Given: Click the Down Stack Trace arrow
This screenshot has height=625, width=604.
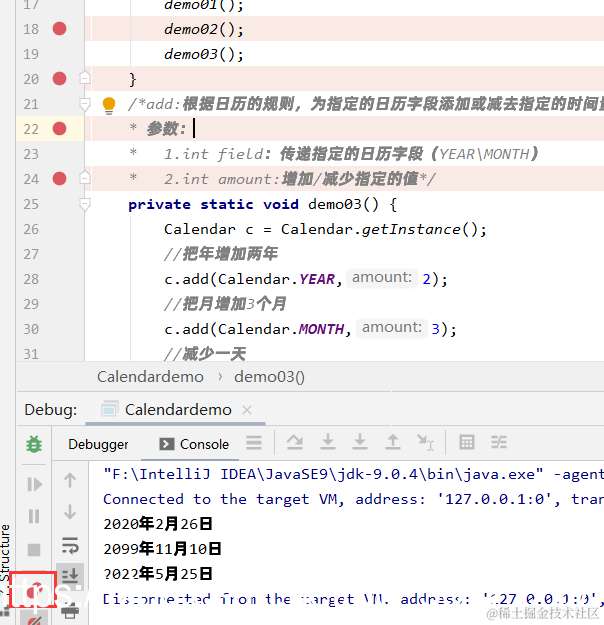Looking at the screenshot, I should click(x=70, y=512).
